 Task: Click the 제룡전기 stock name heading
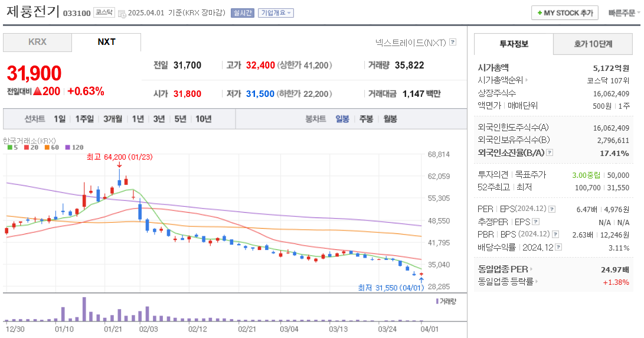coord(33,11)
